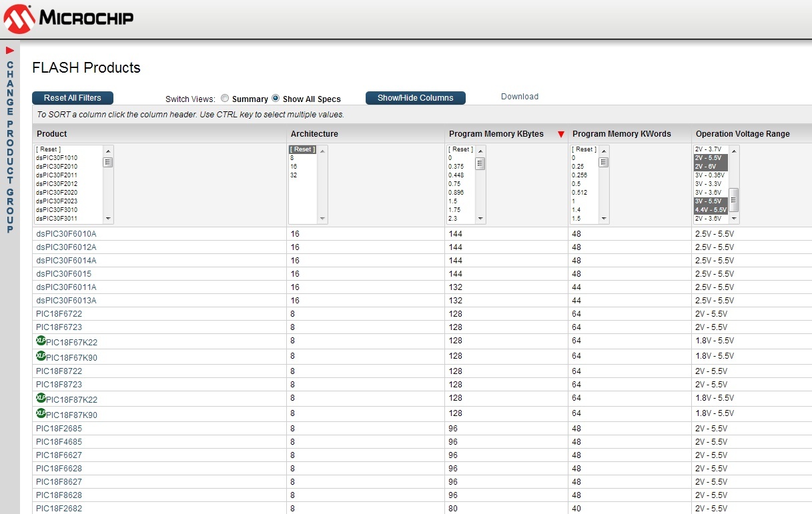This screenshot has width=812, height=514.
Task: Open the PIC18F2682 product link
Action: 59,509
